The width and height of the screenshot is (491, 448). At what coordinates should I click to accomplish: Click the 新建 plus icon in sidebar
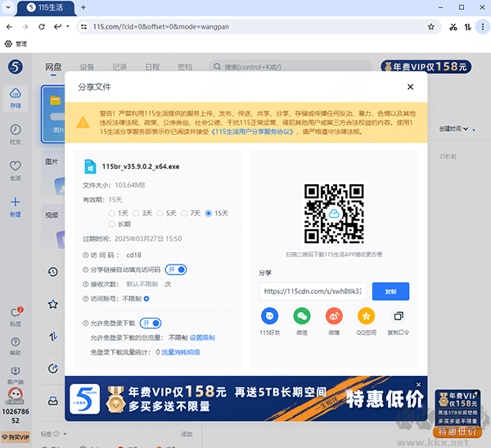tap(16, 205)
